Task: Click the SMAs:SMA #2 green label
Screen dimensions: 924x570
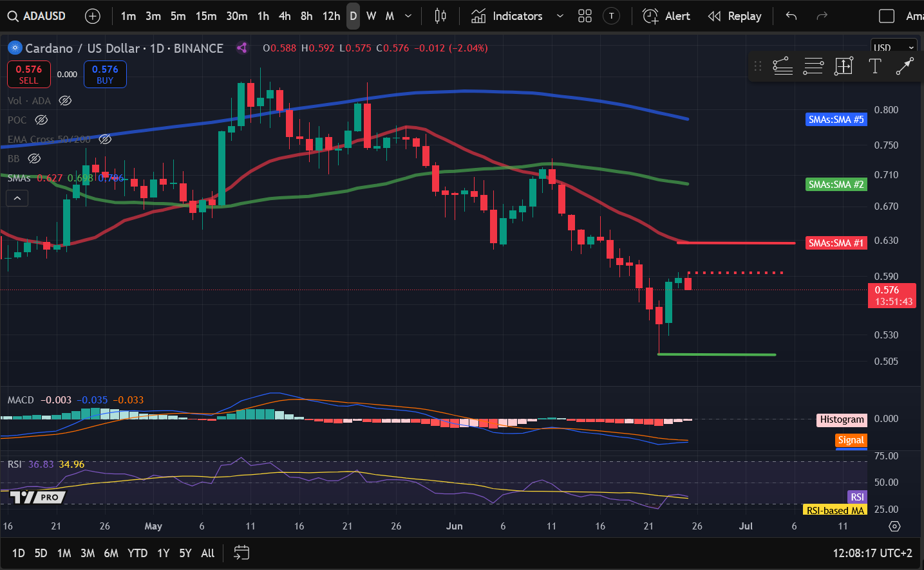Action: (836, 185)
